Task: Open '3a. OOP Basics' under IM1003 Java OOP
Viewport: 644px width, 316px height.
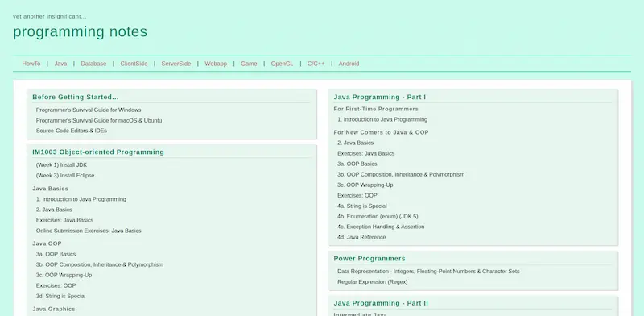Action: [x=56, y=254]
